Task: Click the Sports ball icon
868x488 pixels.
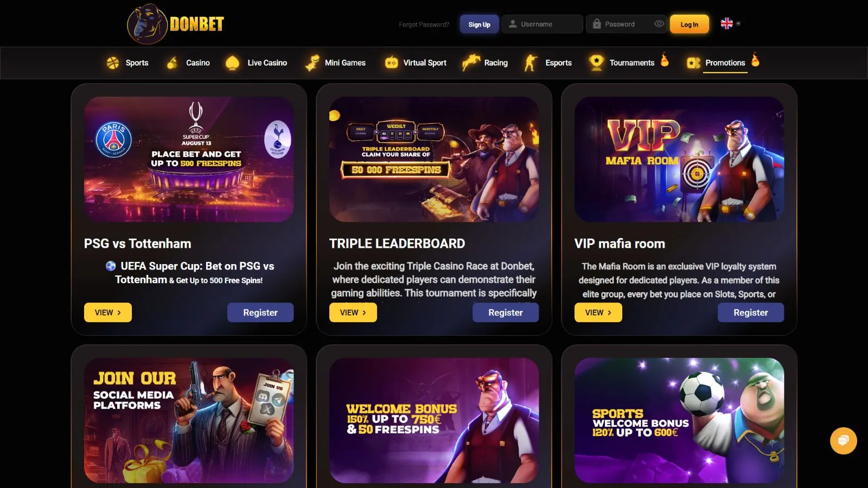Action: click(x=113, y=63)
